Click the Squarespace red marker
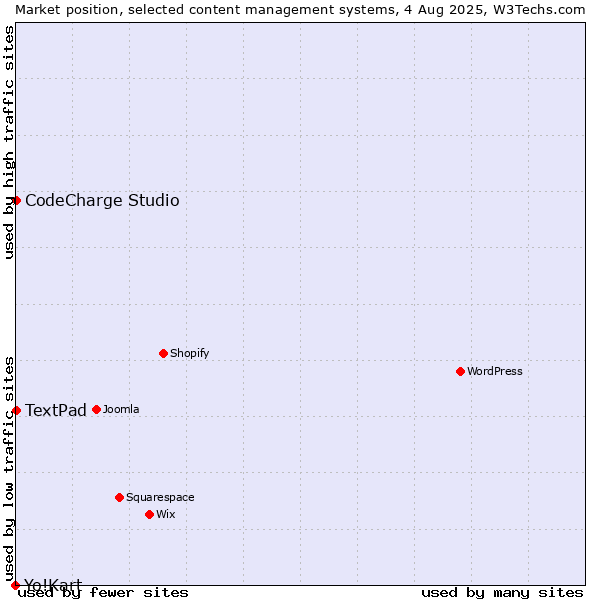Viewport: 600px width, 600px height. click(119, 497)
